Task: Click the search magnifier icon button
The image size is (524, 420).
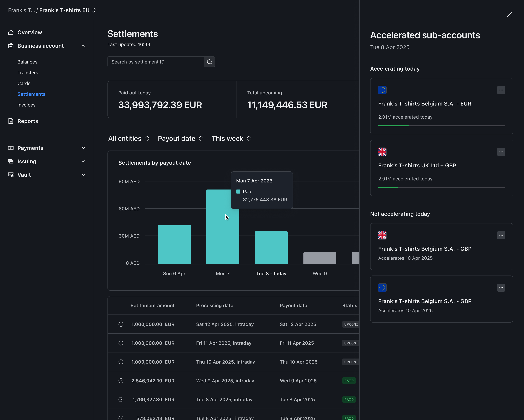Action: [209, 62]
